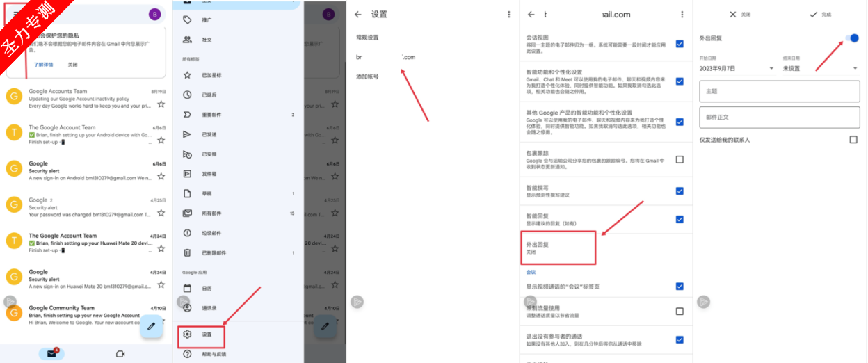The image size is (868, 363).
Task: Check 仅发送给我的联系人 checkbox
Action: (853, 140)
